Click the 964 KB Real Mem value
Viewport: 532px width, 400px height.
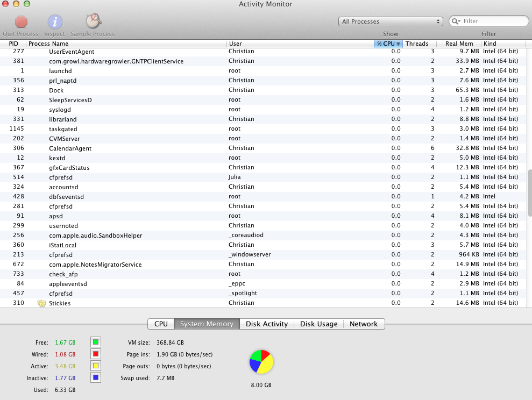tap(469, 254)
